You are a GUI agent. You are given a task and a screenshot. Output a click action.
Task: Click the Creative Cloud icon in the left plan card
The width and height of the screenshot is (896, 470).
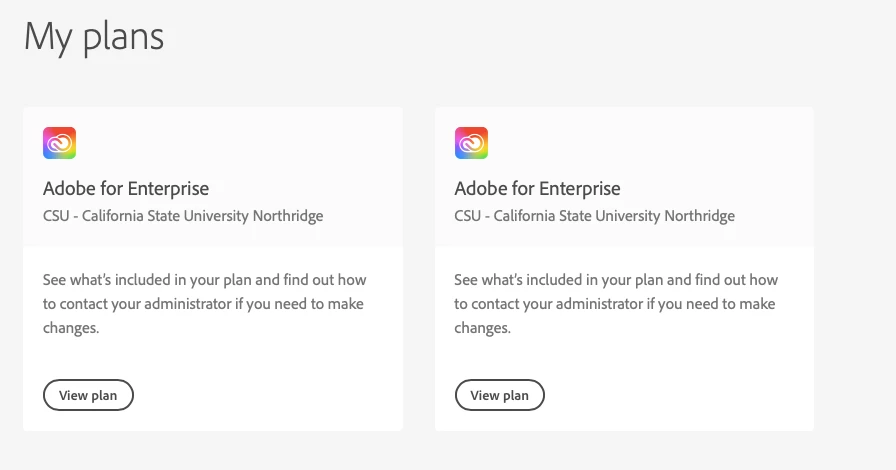tap(60, 143)
